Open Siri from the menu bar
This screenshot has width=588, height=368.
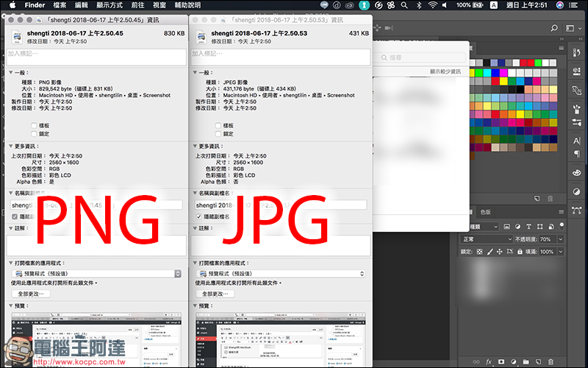[x=560, y=5]
